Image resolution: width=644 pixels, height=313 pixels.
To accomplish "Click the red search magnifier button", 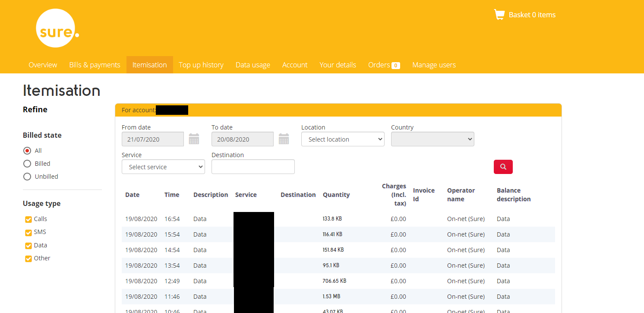I will (503, 167).
